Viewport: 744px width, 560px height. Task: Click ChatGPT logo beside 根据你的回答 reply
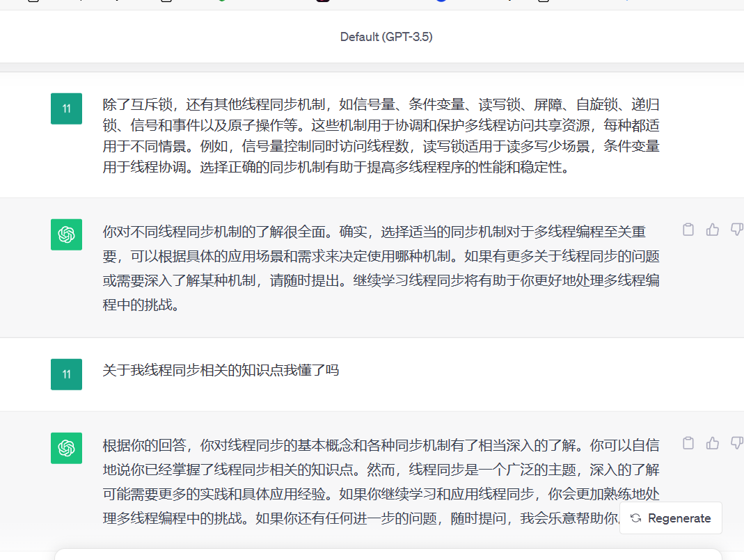point(66,448)
